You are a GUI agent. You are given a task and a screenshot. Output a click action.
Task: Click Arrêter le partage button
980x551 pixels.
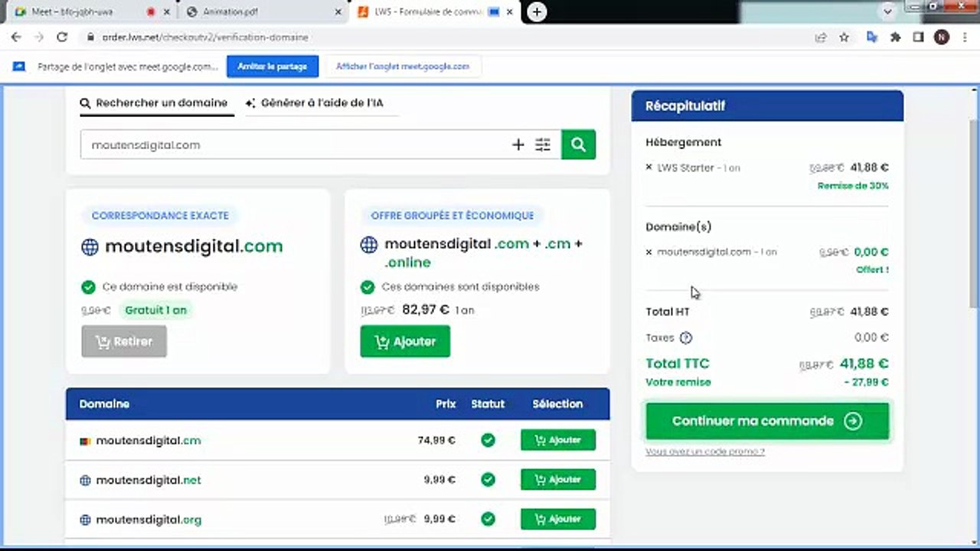coord(272,67)
